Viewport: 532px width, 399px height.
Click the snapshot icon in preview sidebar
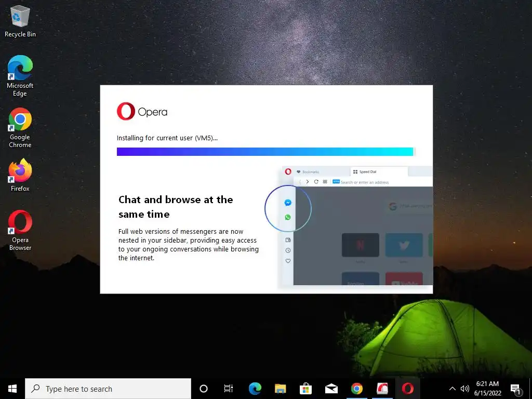[288, 240]
